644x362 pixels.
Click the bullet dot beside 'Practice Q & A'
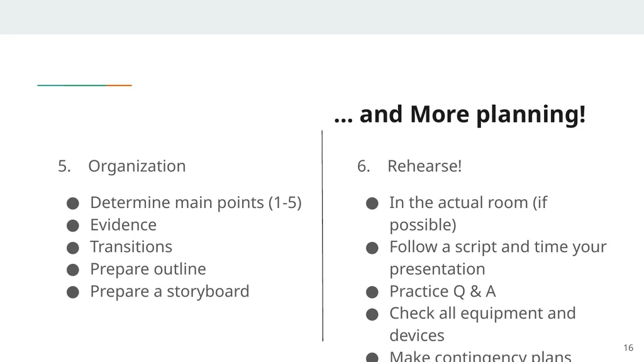(372, 292)
